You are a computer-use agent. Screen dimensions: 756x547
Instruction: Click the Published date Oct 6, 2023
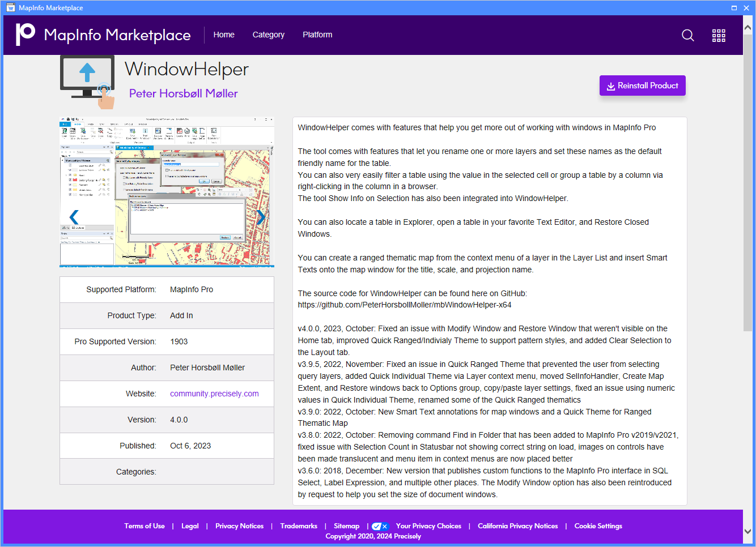(x=190, y=446)
